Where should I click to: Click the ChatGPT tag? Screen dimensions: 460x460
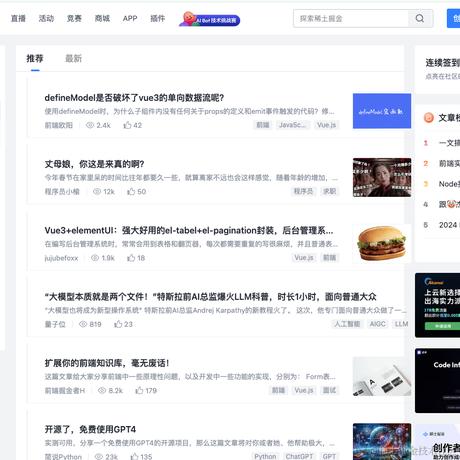click(299, 456)
